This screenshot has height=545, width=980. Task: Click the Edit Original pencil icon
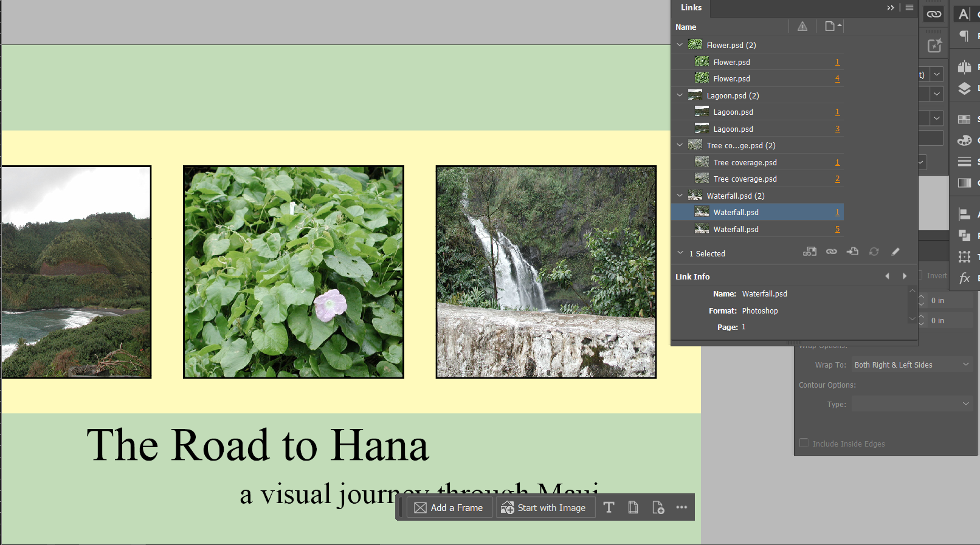[895, 252]
